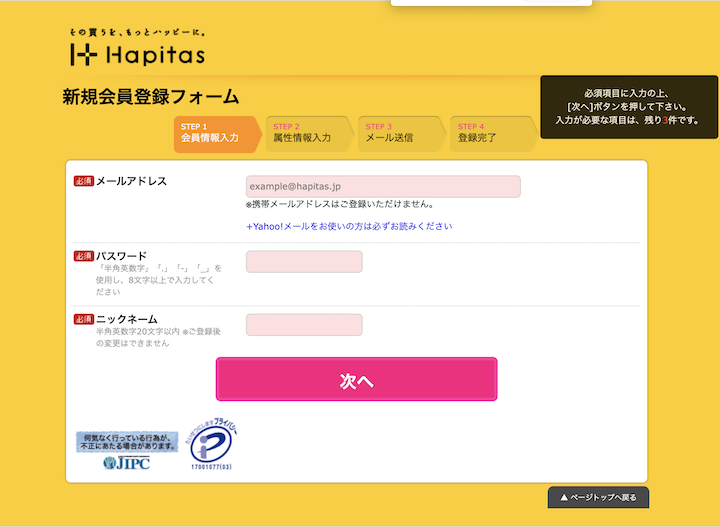Click the 携帯メールアドレス notice text
Screen dimensions: 720x527
[x=340, y=204]
